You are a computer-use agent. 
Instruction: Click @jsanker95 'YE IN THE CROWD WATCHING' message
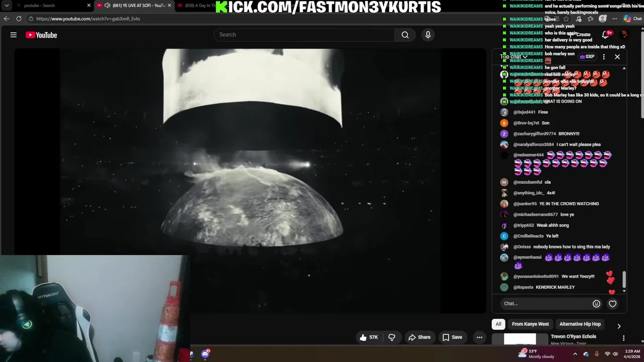point(569,204)
